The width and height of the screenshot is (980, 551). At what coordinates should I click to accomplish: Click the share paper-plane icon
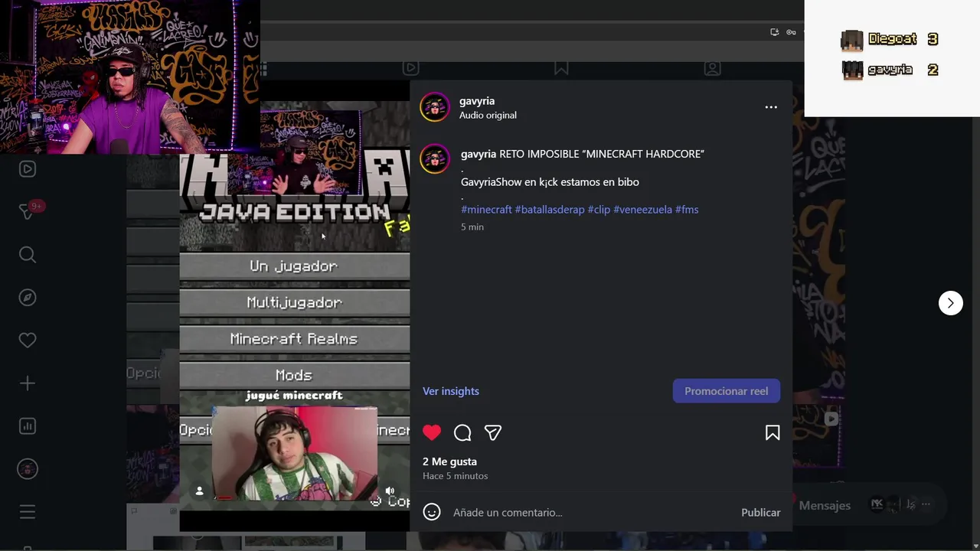[493, 432]
